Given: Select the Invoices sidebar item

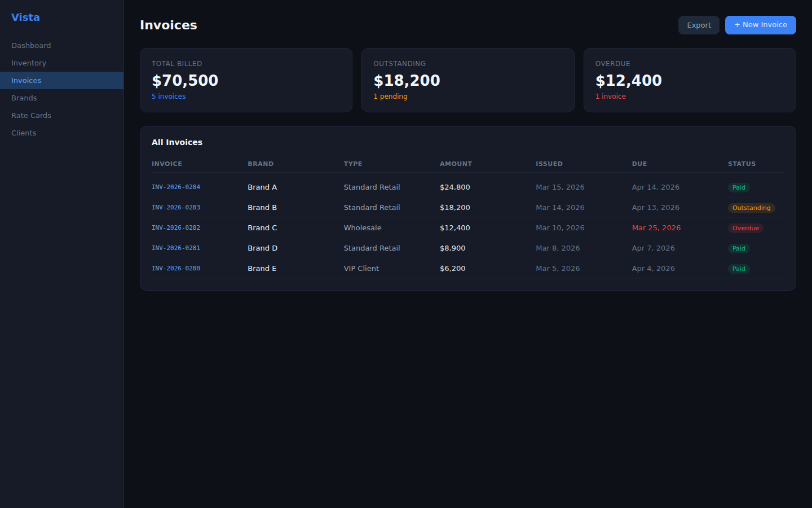Looking at the screenshot, I should click(x=27, y=81).
